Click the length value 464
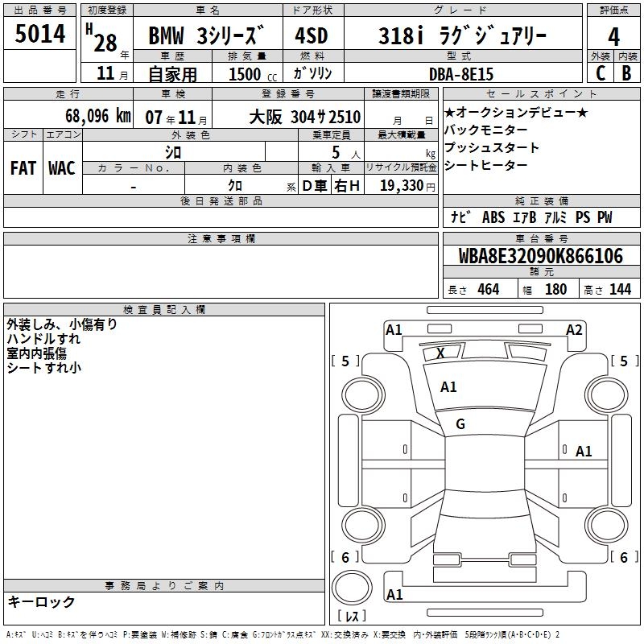This screenshot has height=644, width=644. 489,289
